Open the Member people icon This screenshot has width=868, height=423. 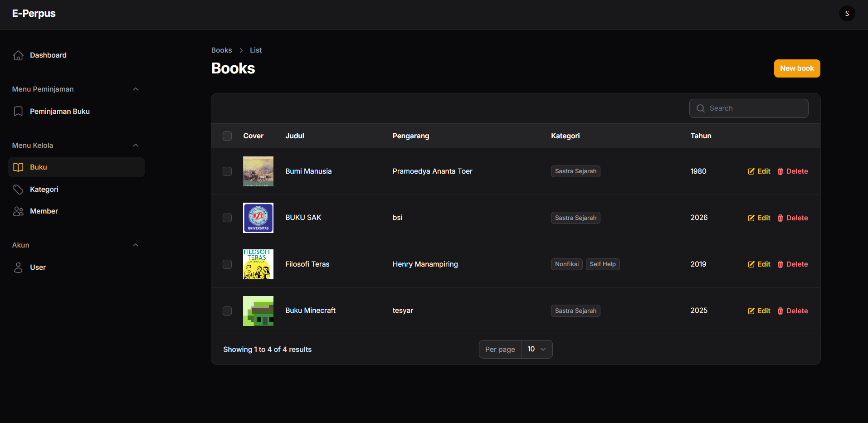tap(18, 211)
